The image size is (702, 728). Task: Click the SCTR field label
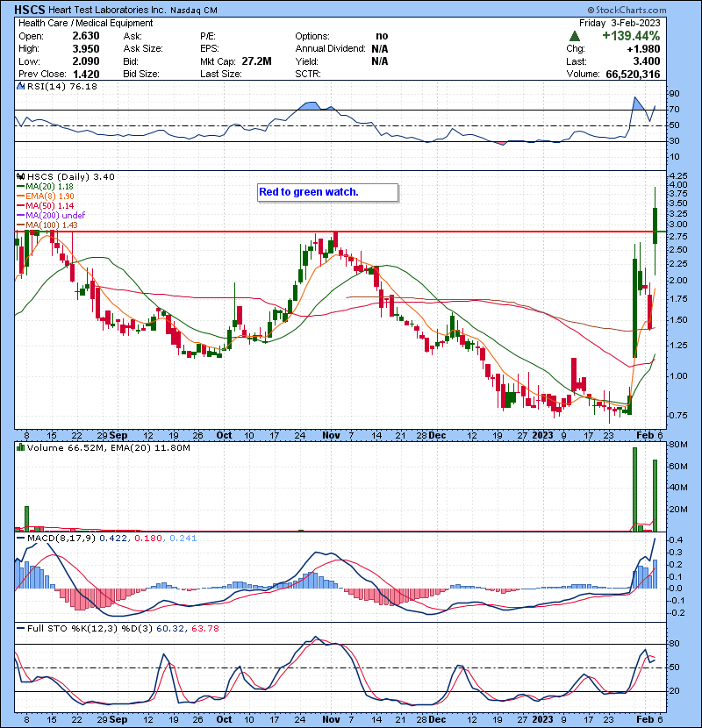[x=307, y=74]
